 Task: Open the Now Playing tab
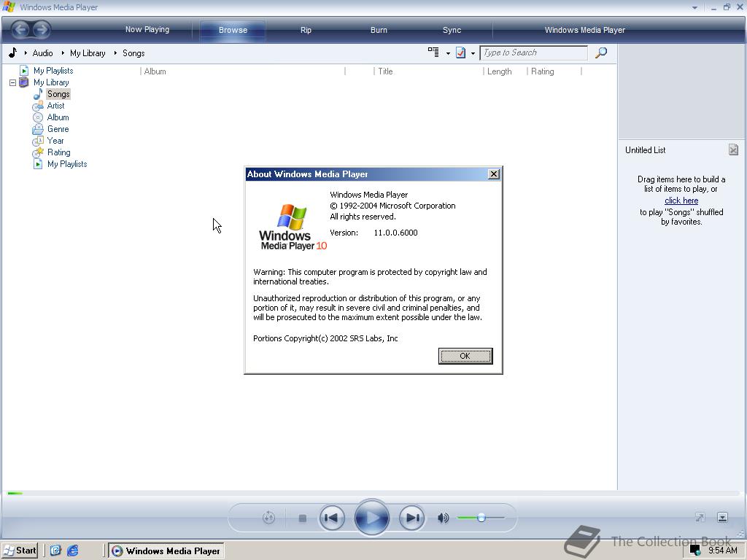[147, 29]
